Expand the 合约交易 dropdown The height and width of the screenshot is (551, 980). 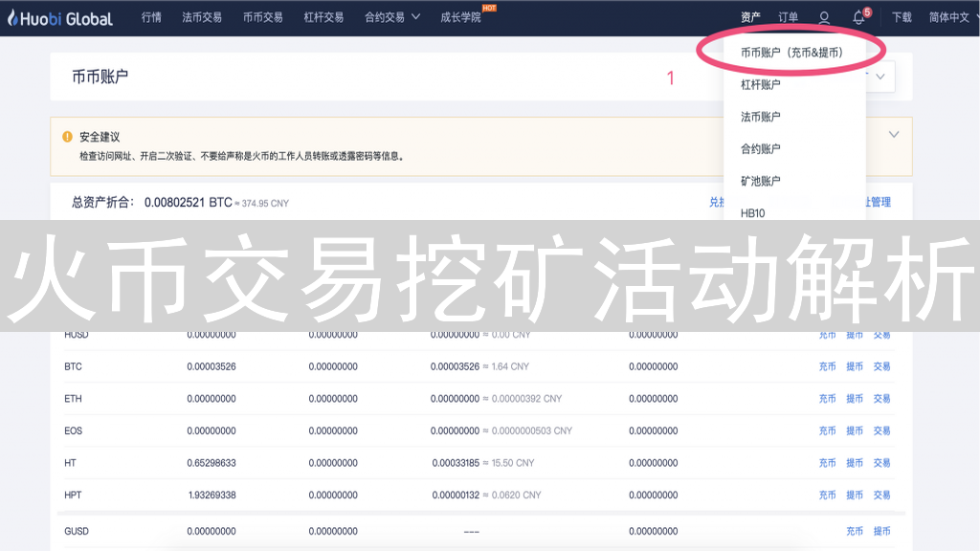click(x=391, y=17)
